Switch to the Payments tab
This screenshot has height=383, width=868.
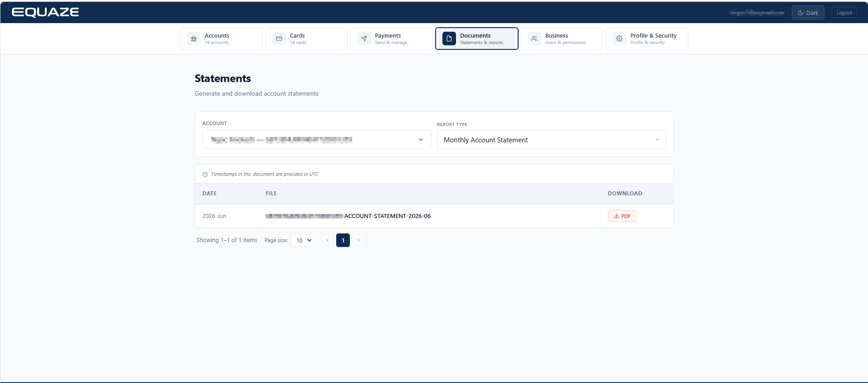(x=392, y=39)
